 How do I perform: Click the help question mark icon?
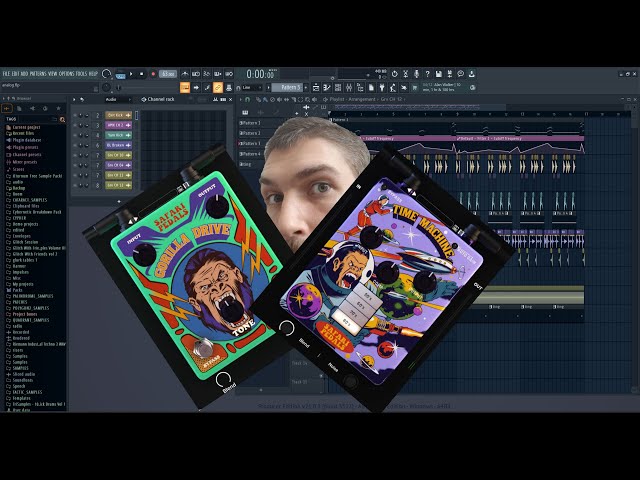click(x=426, y=74)
